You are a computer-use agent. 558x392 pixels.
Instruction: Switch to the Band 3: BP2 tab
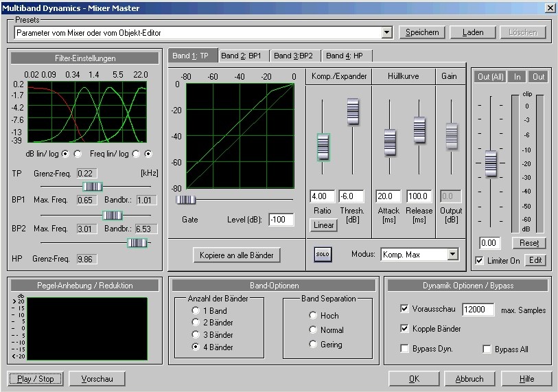295,56
